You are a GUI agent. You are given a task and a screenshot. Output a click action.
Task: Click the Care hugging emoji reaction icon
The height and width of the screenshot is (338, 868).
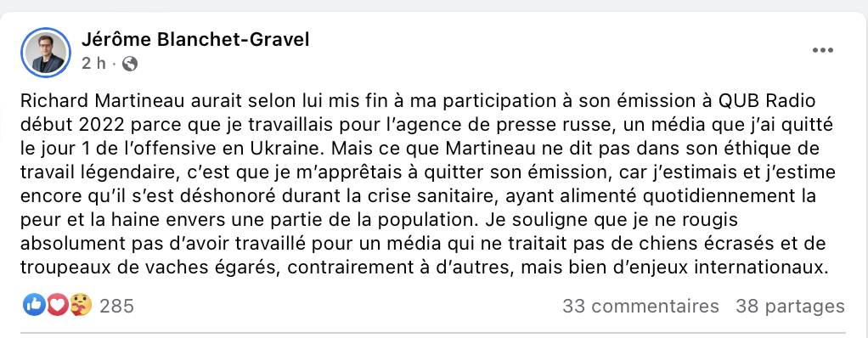tap(81, 304)
